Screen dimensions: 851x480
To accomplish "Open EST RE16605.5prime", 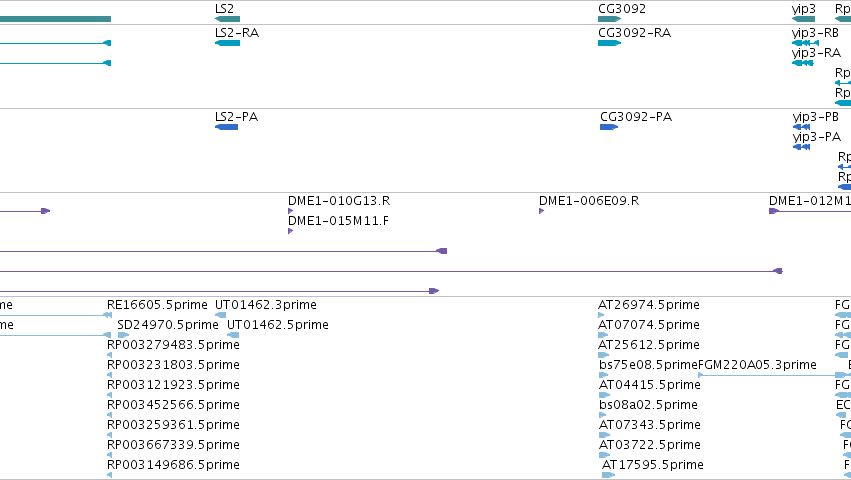I will click(x=157, y=305).
